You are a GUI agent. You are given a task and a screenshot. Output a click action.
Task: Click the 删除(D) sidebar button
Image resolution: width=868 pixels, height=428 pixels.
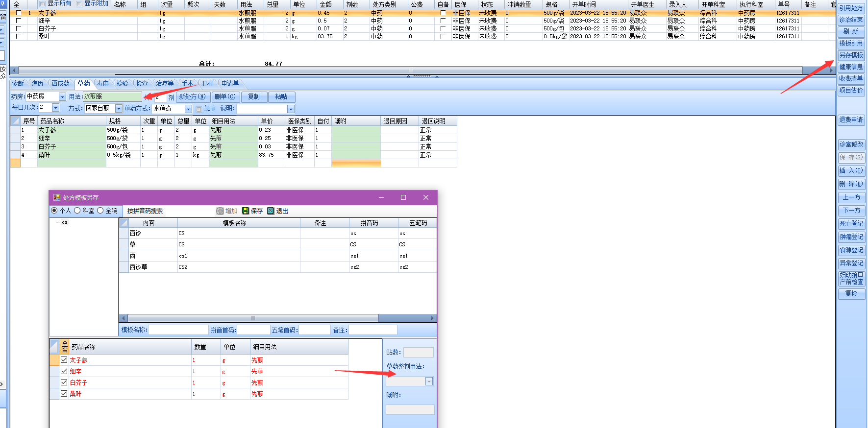851,184
